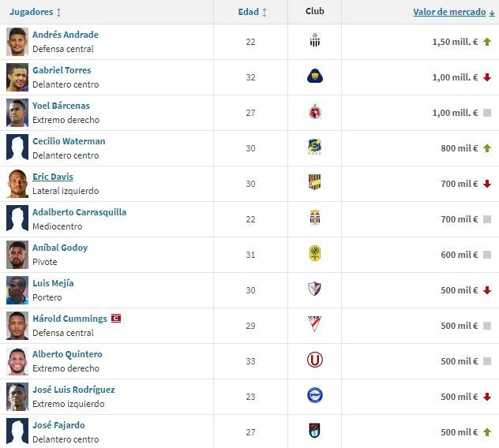Click Luis Mejía's portrait thumbnail
This screenshot has width=499, height=448.
[x=17, y=290]
